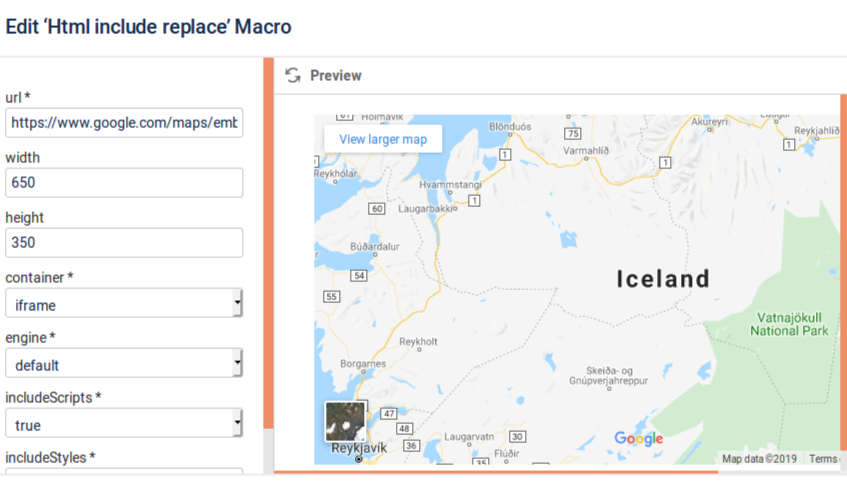Viewport: 847px width, 482px height.
Task: Click the Terms link on map
Action: coord(823,459)
